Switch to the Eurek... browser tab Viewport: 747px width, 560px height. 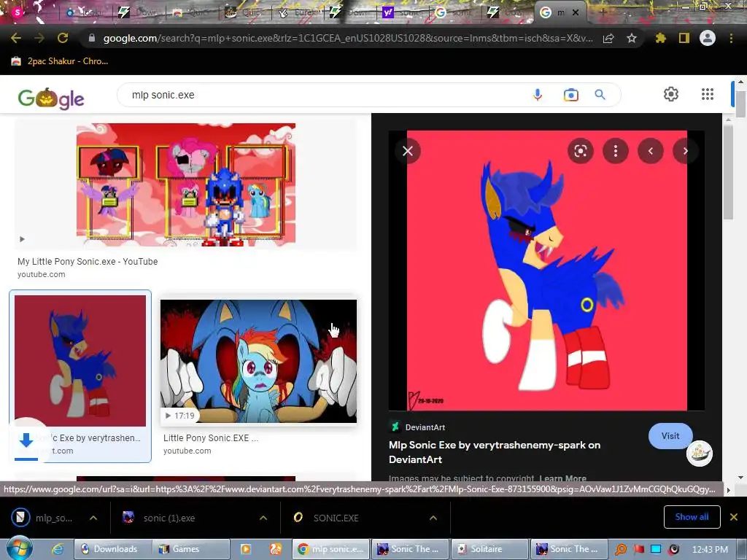pos(297,13)
